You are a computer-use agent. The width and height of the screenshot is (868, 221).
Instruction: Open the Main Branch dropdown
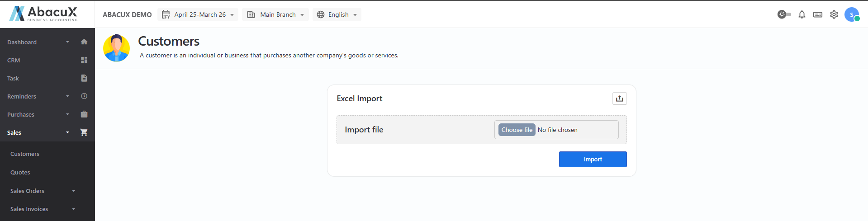275,14
